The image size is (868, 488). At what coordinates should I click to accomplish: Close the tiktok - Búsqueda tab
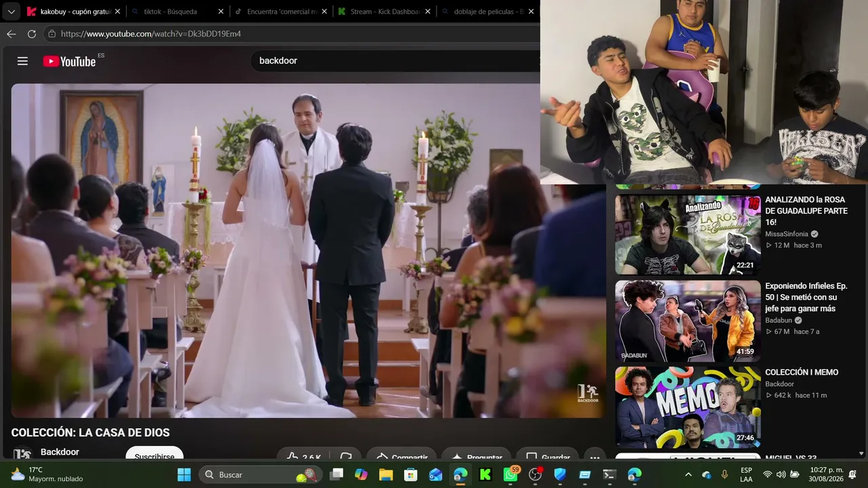pos(221,12)
